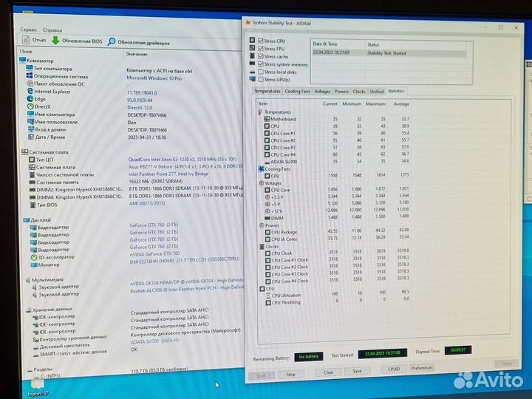This screenshot has width=532, height=399.
Task: Switch to the Cooling Fans tab
Action: 297,91
